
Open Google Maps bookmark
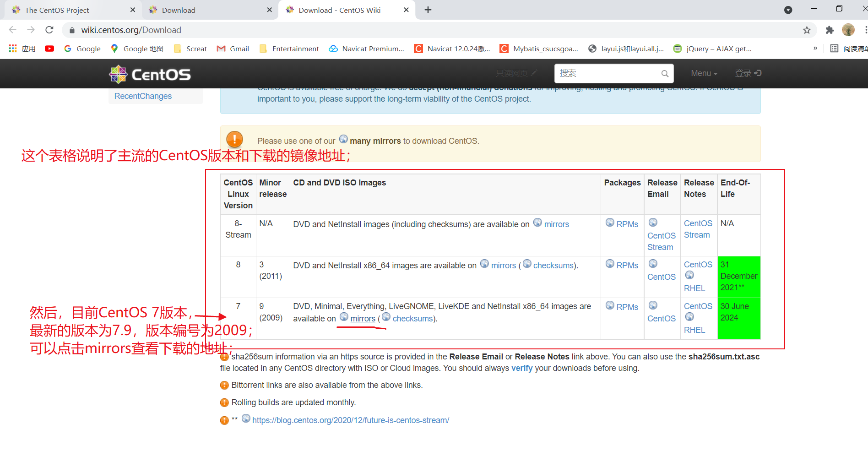(x=137, y=49)
